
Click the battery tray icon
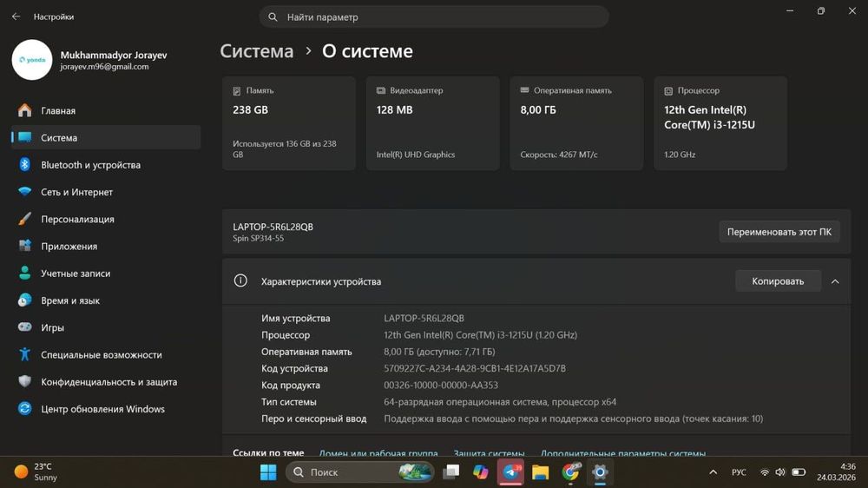[x=799, y=472]
